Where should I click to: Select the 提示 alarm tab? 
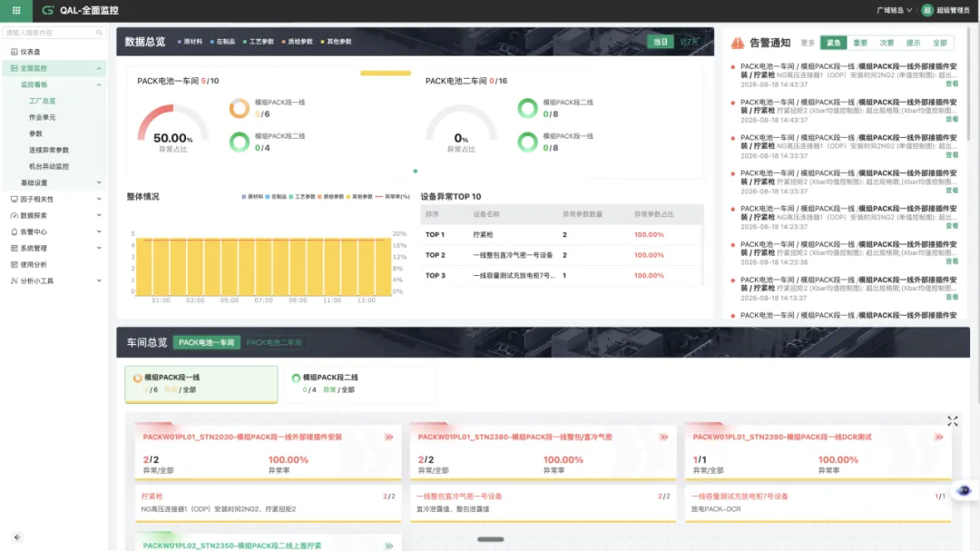click(913, 43)
